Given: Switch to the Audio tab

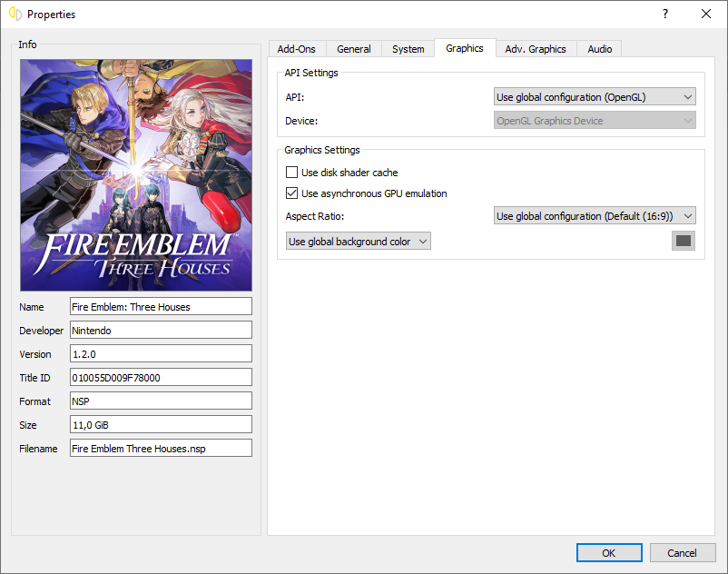Looking at the screenshot, I should (x=599, y=49).
